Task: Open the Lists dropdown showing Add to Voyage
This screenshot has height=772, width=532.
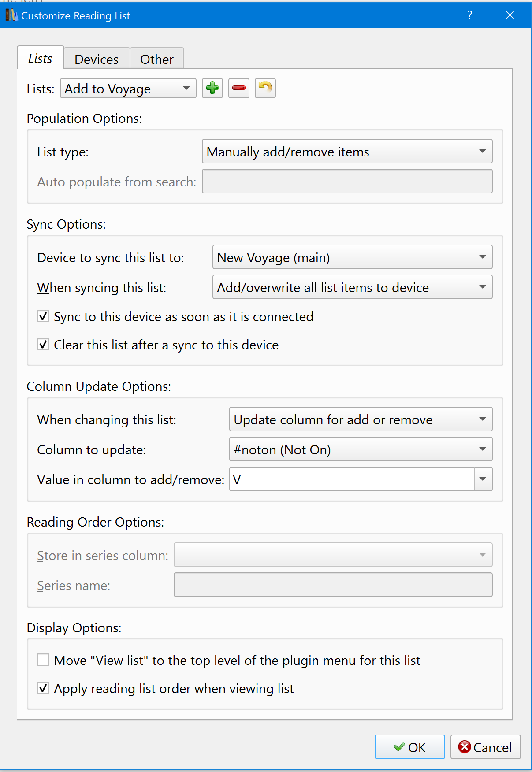Action: tap(128, 89)
